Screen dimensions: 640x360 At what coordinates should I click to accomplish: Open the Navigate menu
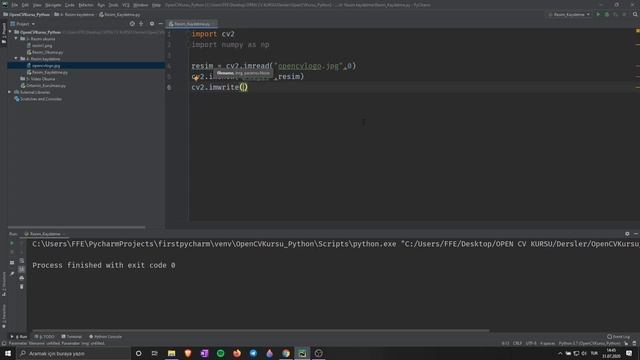coord(53,5)
